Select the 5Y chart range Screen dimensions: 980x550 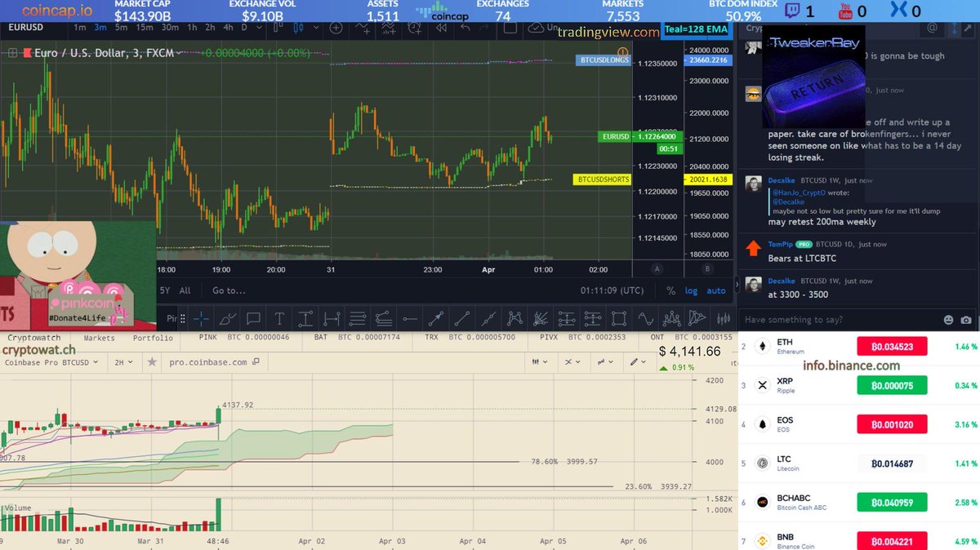coord(165,291)
